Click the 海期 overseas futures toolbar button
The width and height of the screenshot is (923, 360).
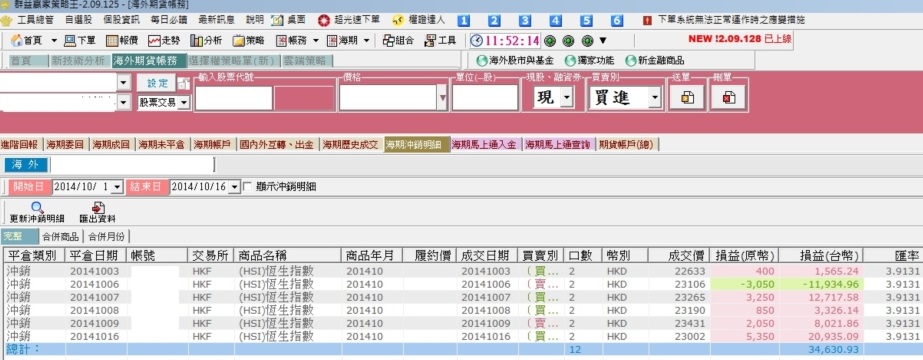pyautogui.click(x=341, y=41)
